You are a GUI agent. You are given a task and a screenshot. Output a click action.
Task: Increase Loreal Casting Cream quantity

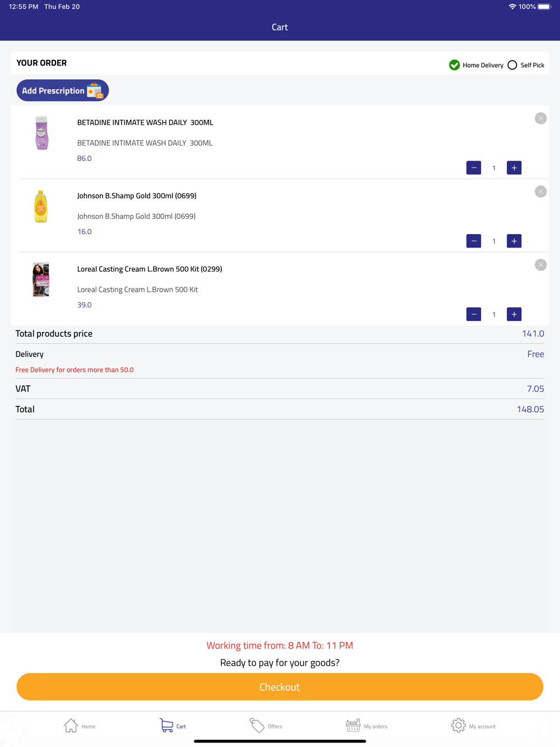click(x=514, y=315)
